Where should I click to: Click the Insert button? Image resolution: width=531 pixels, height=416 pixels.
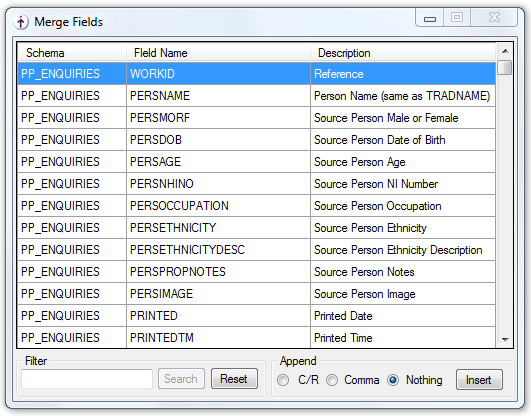pos(479,380)
